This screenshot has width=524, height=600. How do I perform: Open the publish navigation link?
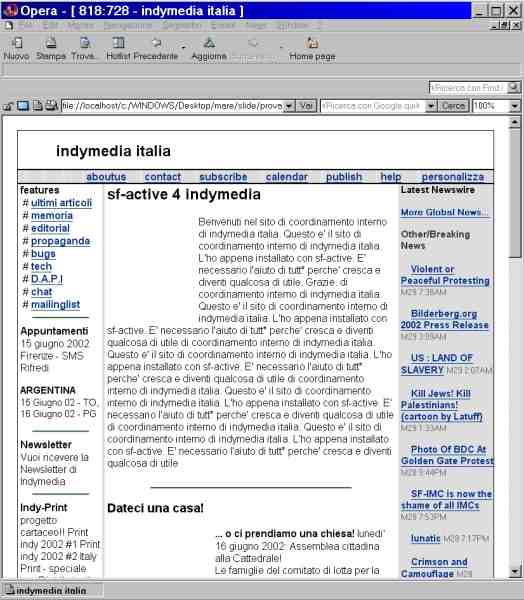[x=344, y=177]
